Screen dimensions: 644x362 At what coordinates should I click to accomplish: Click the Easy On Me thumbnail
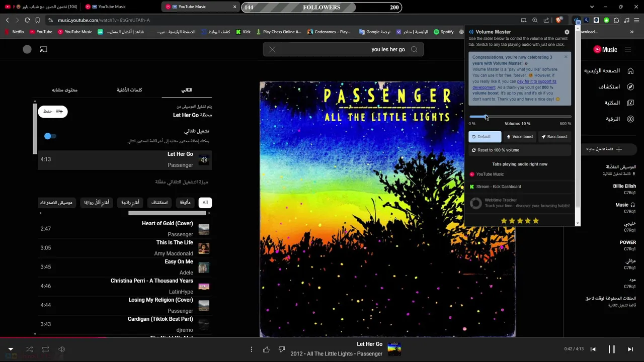pyautogui.click(x=204, y=267)
